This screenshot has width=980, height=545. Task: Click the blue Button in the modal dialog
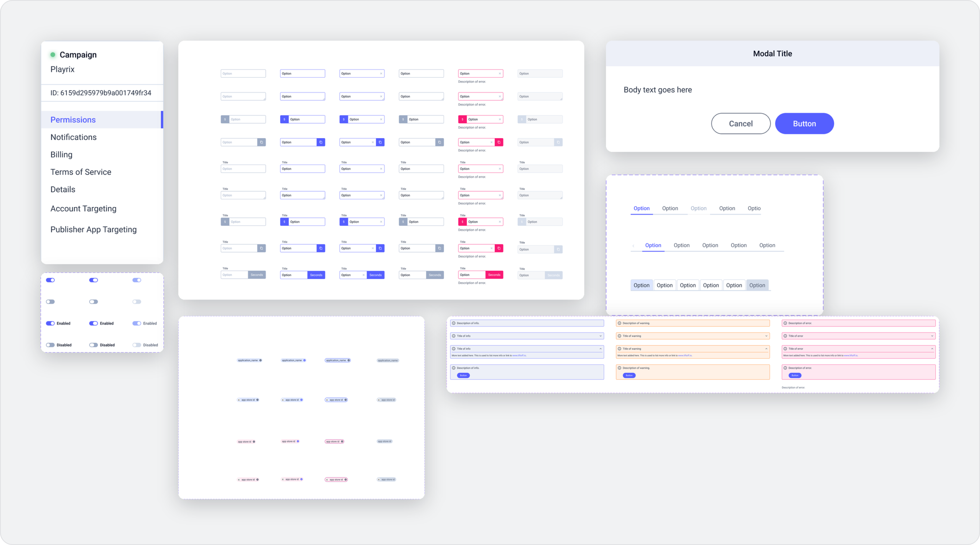(x=804, y=124)
